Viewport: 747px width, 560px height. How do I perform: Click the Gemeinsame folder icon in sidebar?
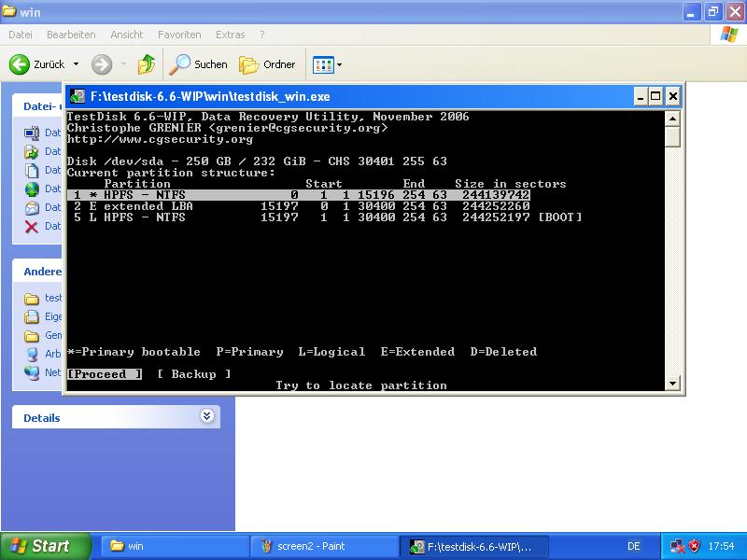click(32, 336)
